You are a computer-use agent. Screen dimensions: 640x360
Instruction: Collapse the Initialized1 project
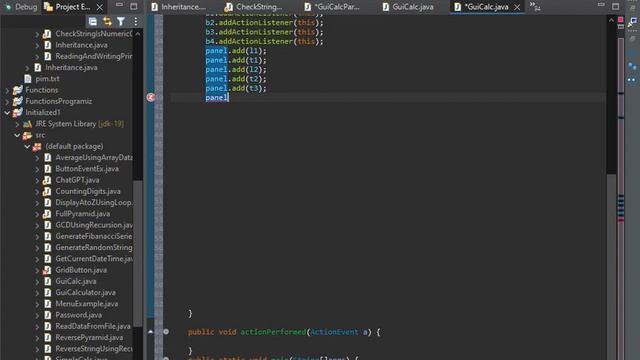7,113
